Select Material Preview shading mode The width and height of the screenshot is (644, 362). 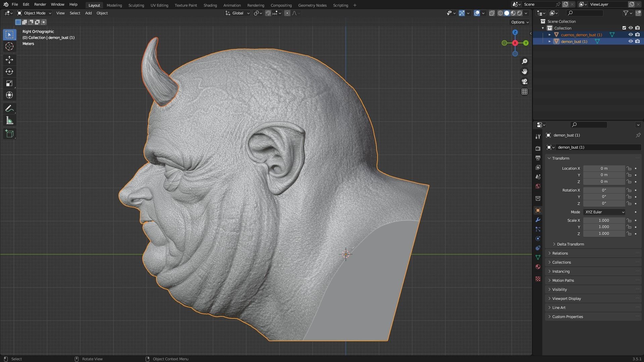513,13
